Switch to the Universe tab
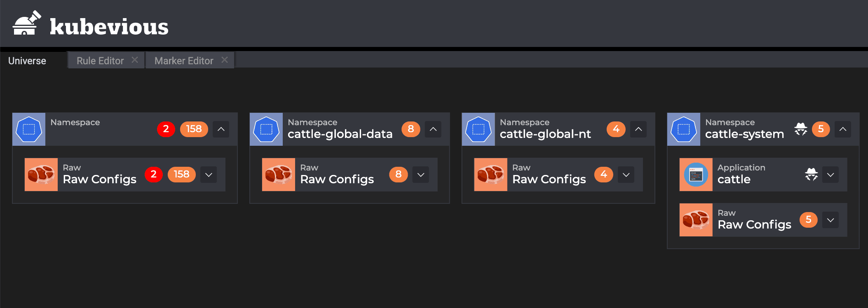The image size is (868, 308). 27,61
